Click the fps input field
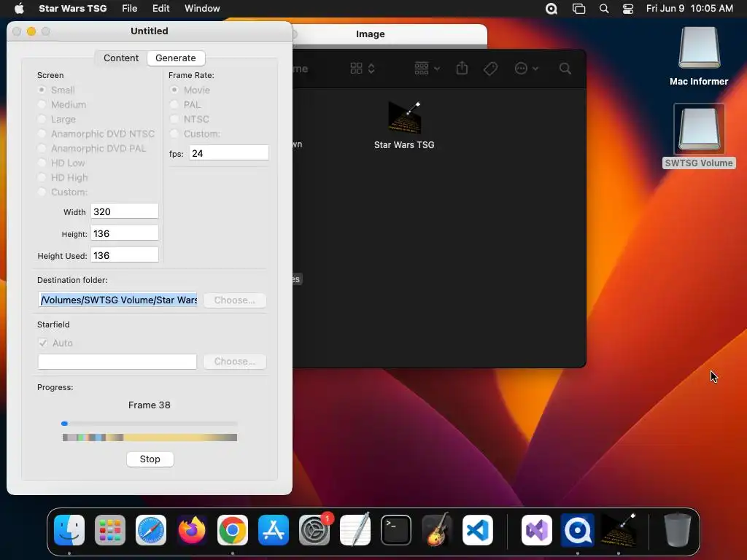 pos(228,153)
